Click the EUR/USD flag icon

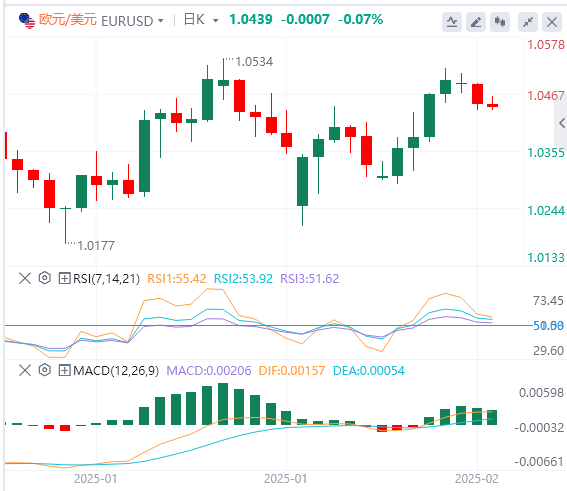pyautogui.click(x=26, y=20)
